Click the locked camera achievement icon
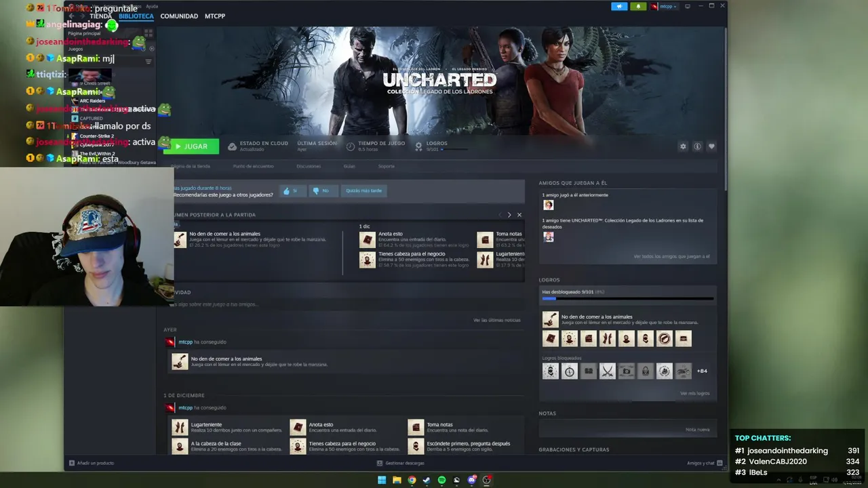Viewport: 868px width, 488px height. click(x=627, y=371)
